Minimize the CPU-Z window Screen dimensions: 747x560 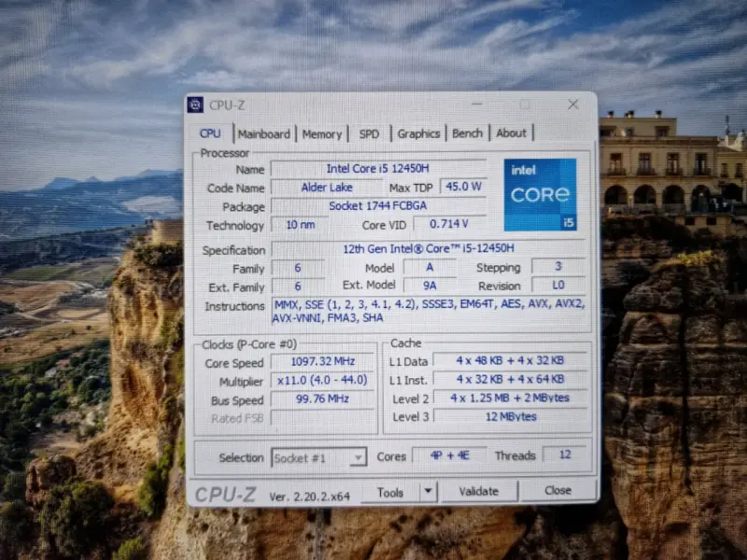477,105
